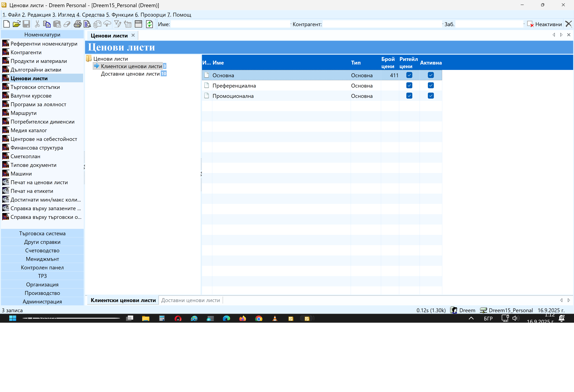Toggle the Неактивни filter checkbox
574x392 pixels.
click(x=530, y=24)
